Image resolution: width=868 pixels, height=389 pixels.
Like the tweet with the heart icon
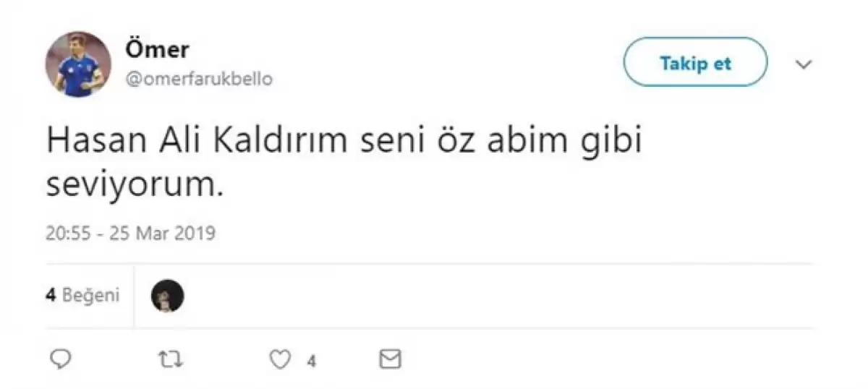pyautogui.click(x=280, y=359)
